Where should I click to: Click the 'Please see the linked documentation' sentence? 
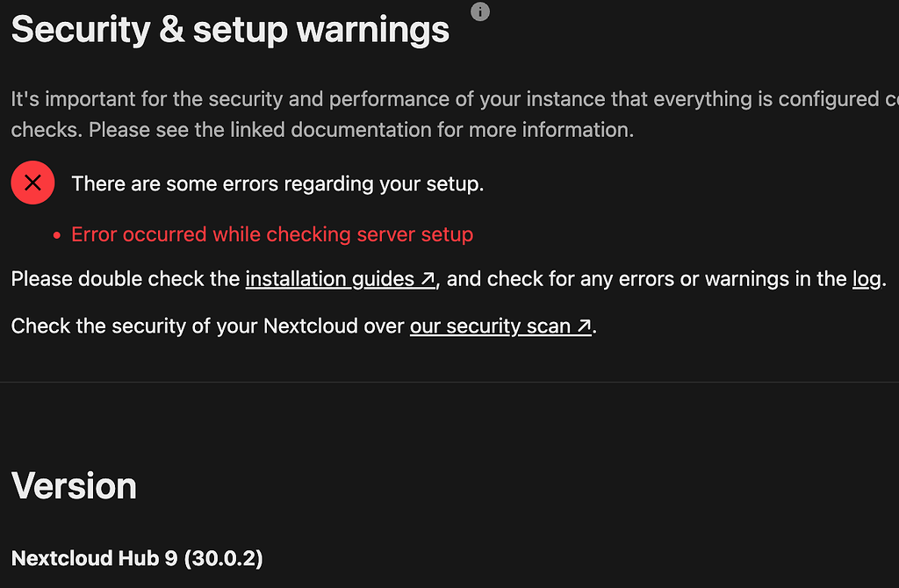coord(361,130)
